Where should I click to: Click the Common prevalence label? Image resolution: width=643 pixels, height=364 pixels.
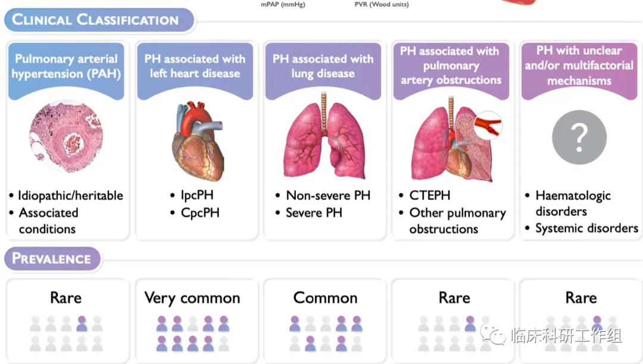[x=325, y=298]
